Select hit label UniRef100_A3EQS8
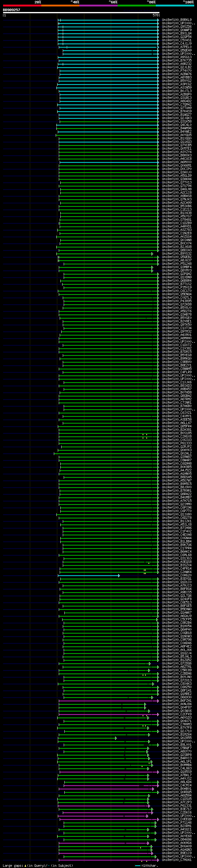This screenshot has height=868, width=197. pyautogui.click(x=177, y=562)
